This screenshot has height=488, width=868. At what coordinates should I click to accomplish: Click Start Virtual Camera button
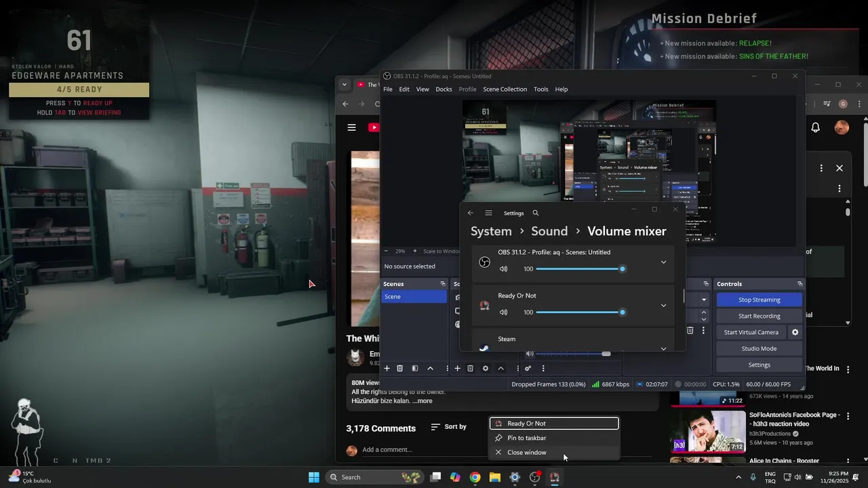751,332
